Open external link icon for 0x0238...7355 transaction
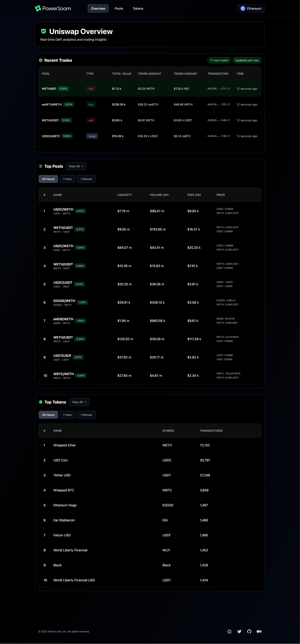The width and height of the screenshot is (300, 644). (x=229, y=104)
